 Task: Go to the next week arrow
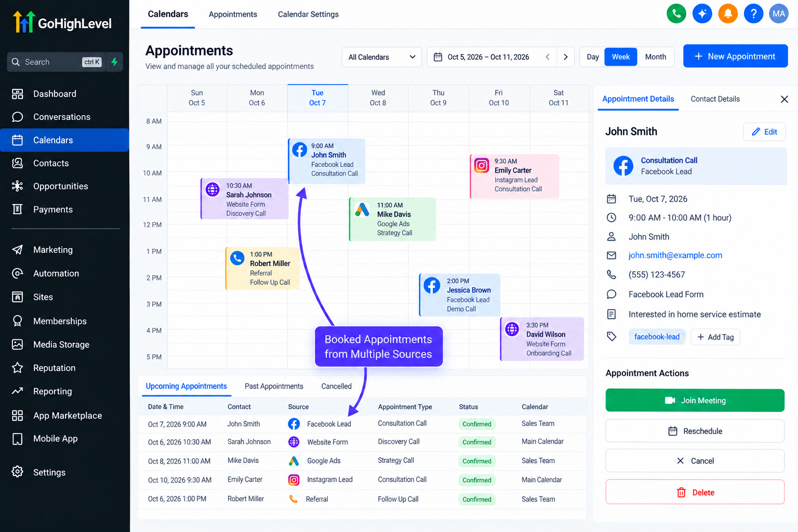[566, 57]
